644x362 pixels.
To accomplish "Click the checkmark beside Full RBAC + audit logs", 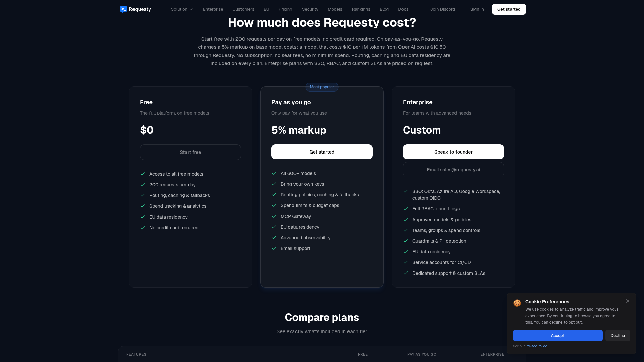I will pos(406,209).
